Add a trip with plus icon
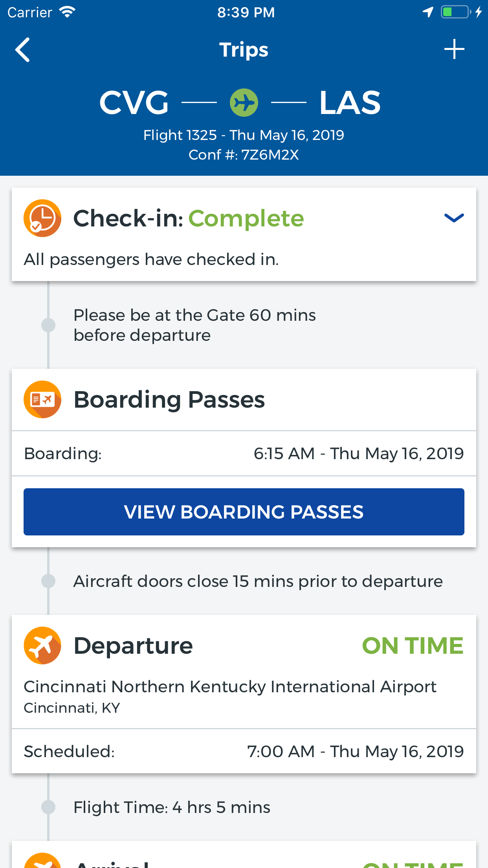 pos(454,49)
